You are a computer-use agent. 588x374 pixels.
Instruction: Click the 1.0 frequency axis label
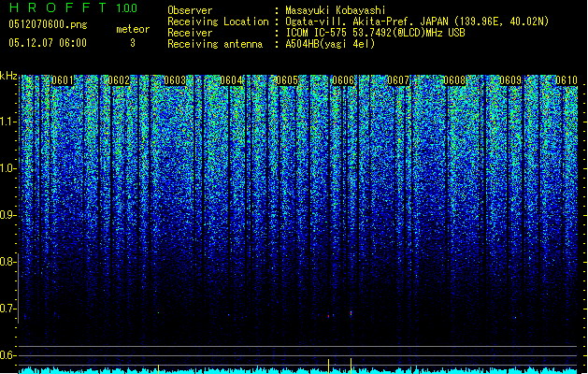pyautogui.click(x=8, y=168)
